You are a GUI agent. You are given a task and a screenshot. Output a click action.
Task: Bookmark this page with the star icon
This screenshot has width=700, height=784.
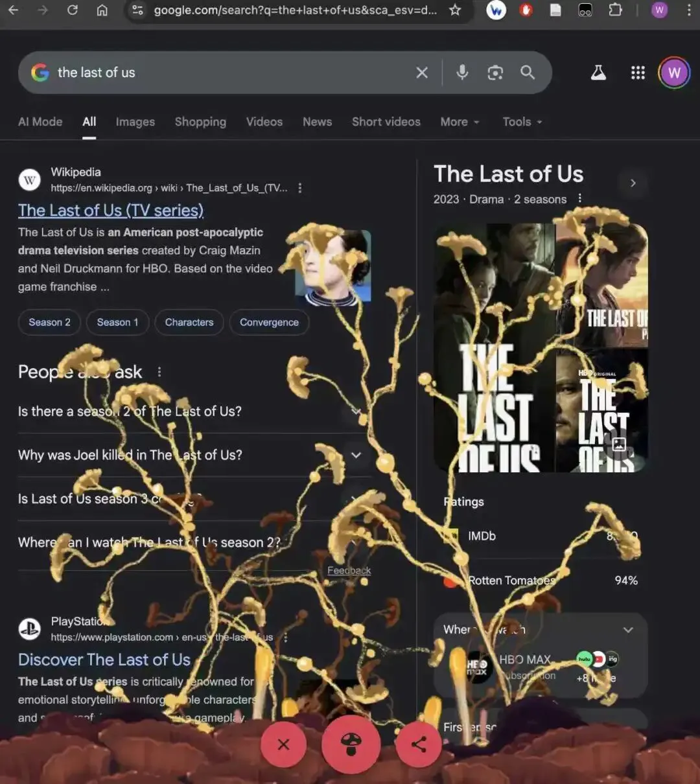[x=455, y=10]
